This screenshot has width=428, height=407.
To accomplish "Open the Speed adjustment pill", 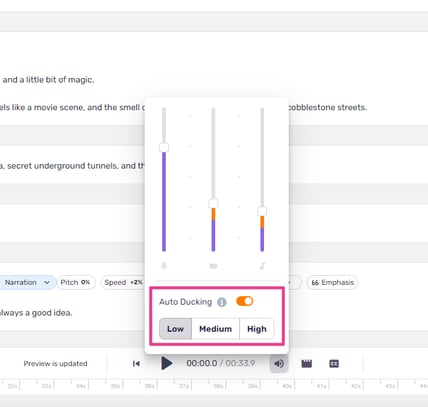I will pyautogui.click(x=123, y=282).
